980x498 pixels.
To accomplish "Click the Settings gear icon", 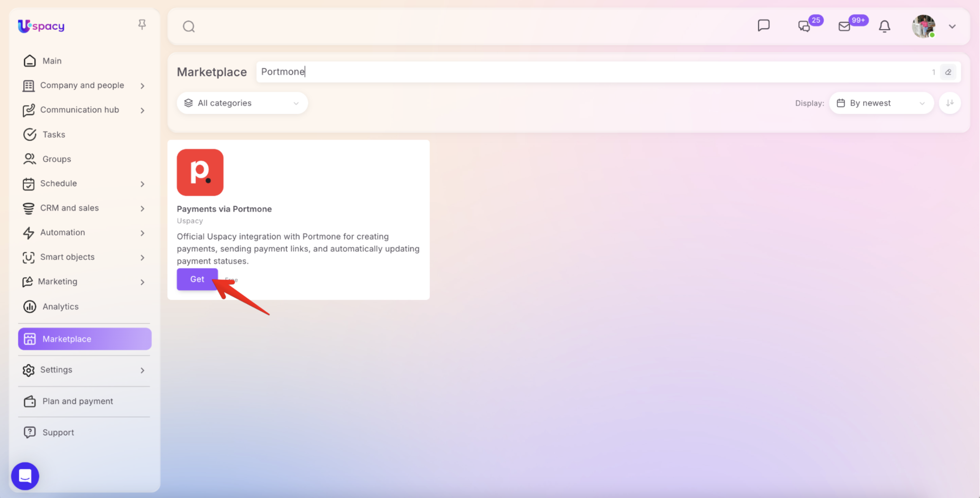I will [x=28, y=370].
